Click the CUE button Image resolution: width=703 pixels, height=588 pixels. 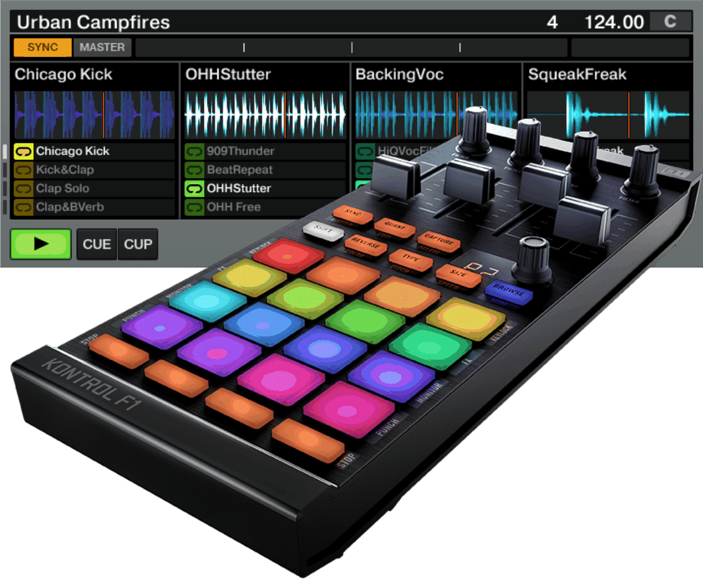point(96,244)
